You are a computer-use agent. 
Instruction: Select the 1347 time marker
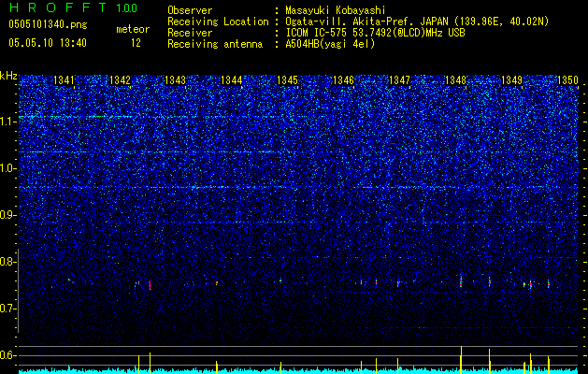[400, 80]
